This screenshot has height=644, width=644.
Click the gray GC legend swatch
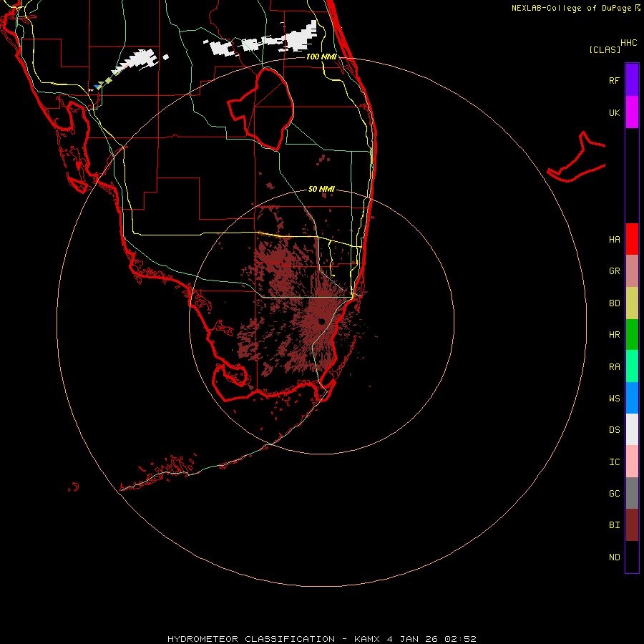point(632,493)
